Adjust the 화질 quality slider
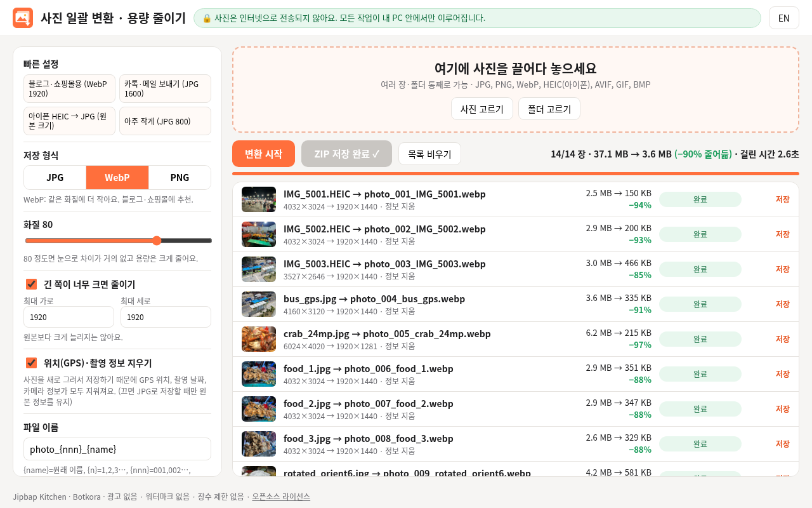Screen dimensions: 812x508 118,240
